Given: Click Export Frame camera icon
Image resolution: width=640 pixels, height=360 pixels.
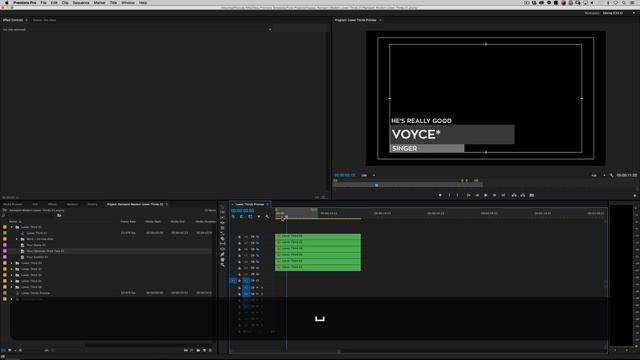Looking at the screenshot, I should 532,195.
